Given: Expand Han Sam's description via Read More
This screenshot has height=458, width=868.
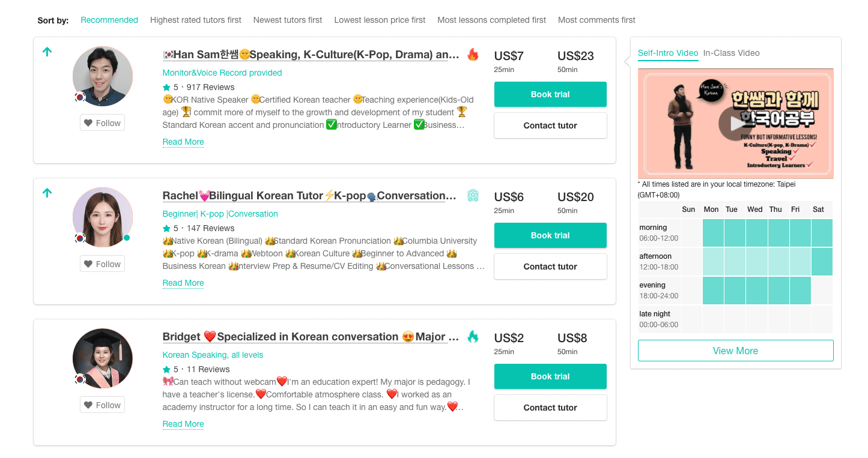Looking at the screenshot, I should (183, 142).
